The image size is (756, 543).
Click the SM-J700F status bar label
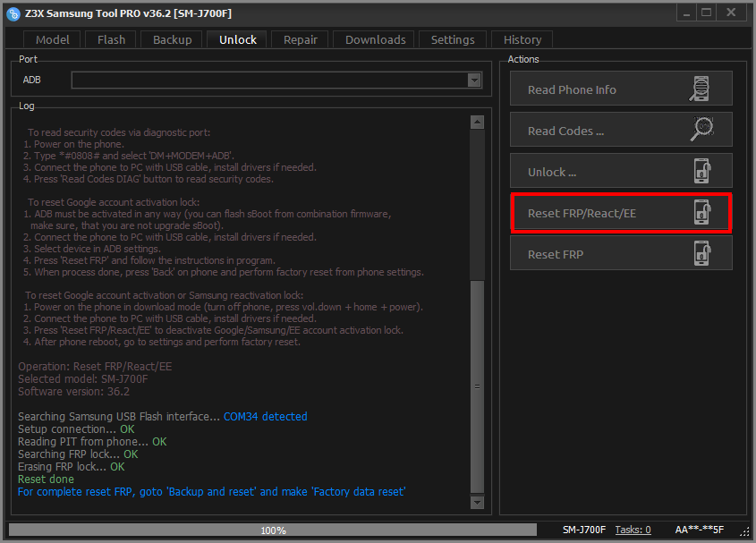pos(584,530)
